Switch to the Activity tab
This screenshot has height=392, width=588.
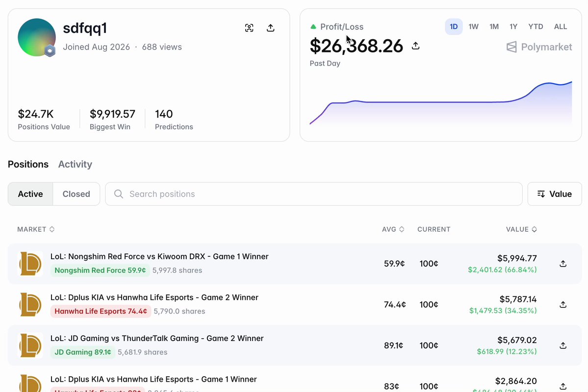(x=75, y=164)
